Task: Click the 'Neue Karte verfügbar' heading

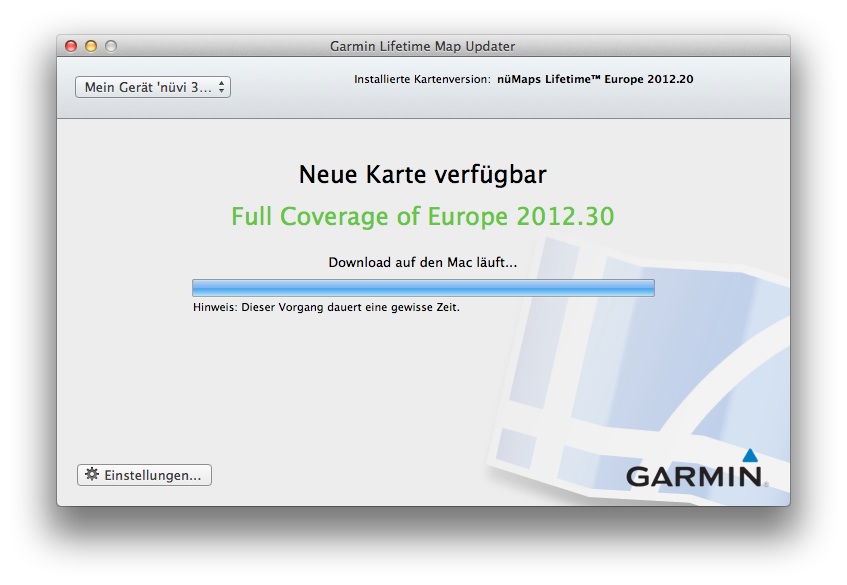Action: pyautogui.click(x=423, y=175)
